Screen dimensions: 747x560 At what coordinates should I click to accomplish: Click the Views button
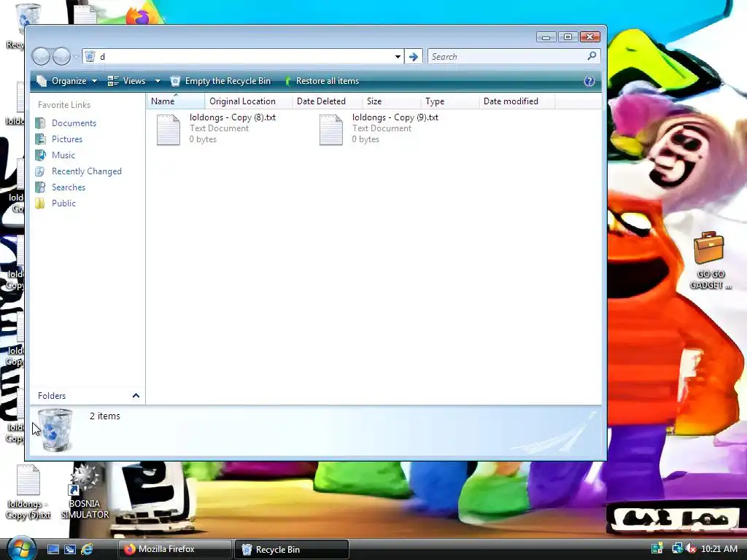[127, 81]
